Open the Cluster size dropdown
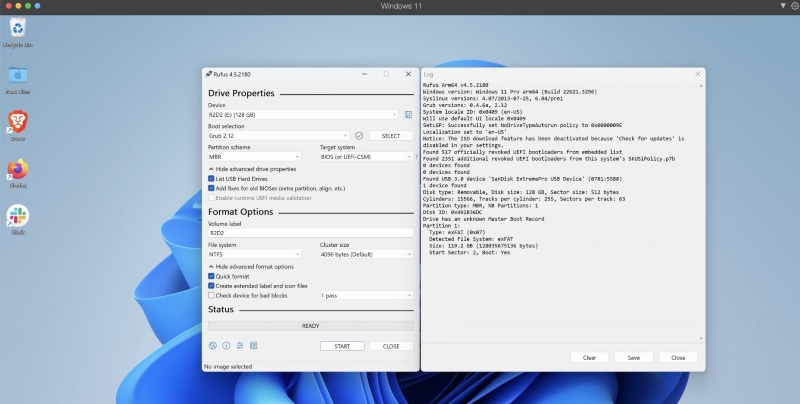Viewport: 800px width, 404px height. pyautogui.click(x=366, y=254)
